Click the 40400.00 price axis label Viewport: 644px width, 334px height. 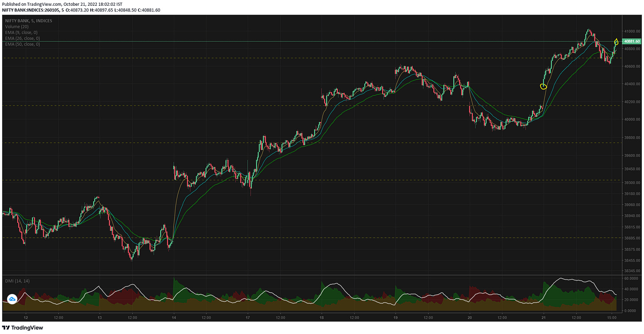632,84
